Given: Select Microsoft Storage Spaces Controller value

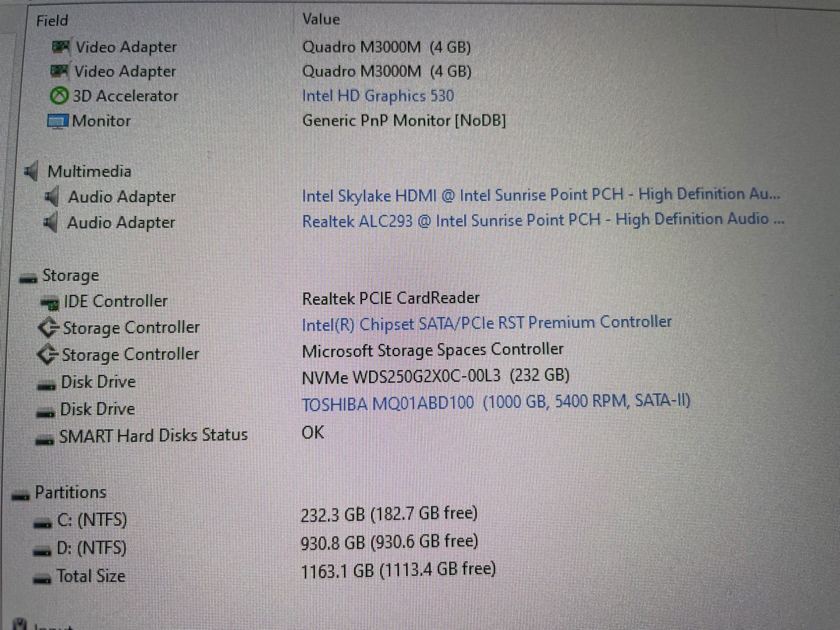Looking at the screenshot, I should pyautogui.click(x=433, y=350).
